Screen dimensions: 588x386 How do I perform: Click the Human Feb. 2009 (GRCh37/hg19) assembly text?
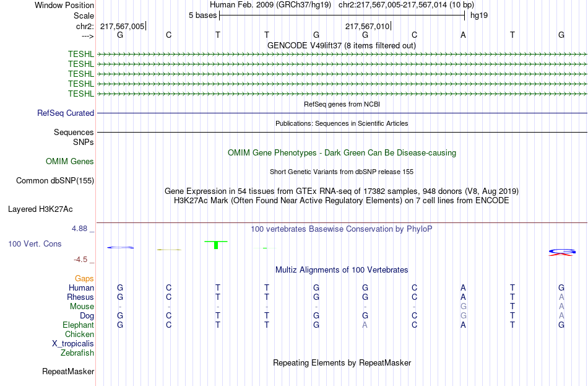[270, 5]
